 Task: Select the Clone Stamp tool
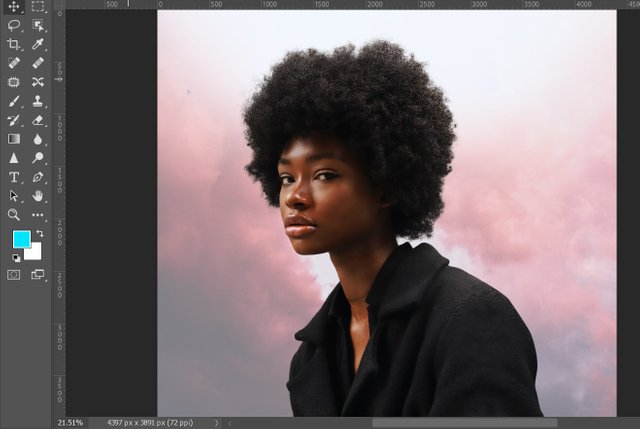point(38,101)
